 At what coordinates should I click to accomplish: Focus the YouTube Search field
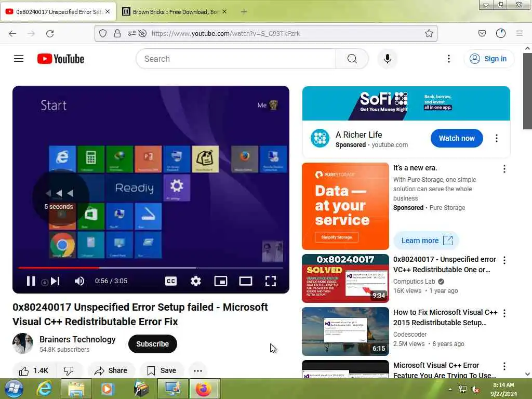(x=236, y=59)
